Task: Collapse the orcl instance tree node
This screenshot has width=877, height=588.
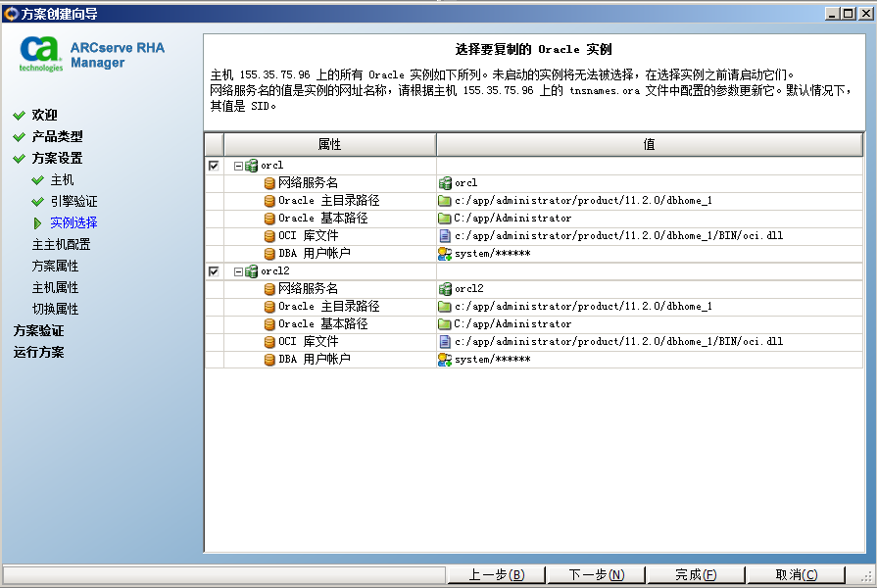Action: click(238, 167)
